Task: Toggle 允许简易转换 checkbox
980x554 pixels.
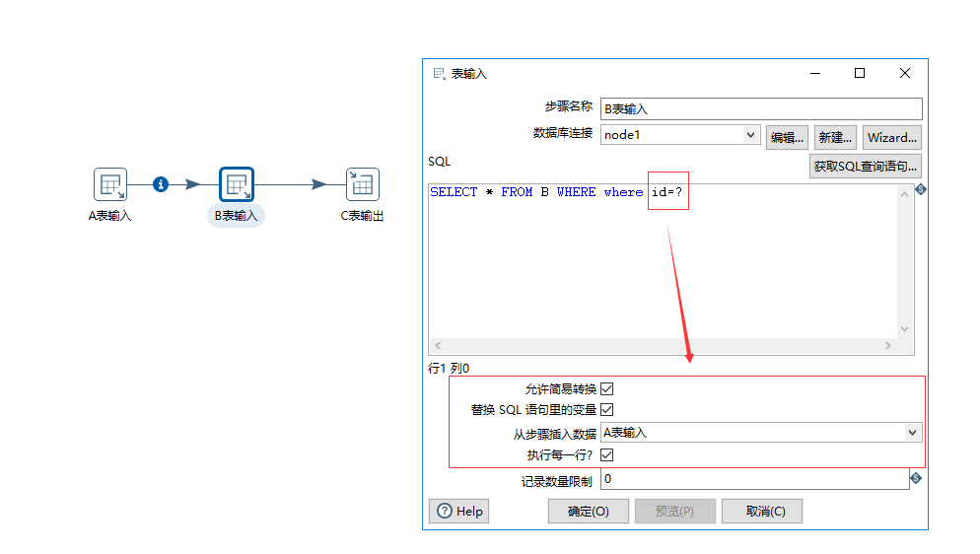Action: click(x=607, y=389)
